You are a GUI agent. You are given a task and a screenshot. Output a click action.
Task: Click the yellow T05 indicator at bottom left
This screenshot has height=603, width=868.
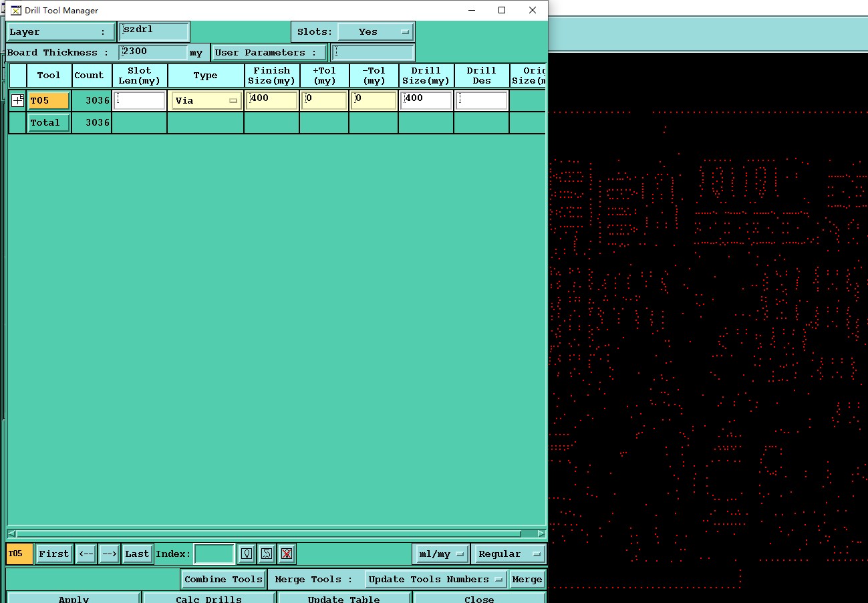[19, 554]
